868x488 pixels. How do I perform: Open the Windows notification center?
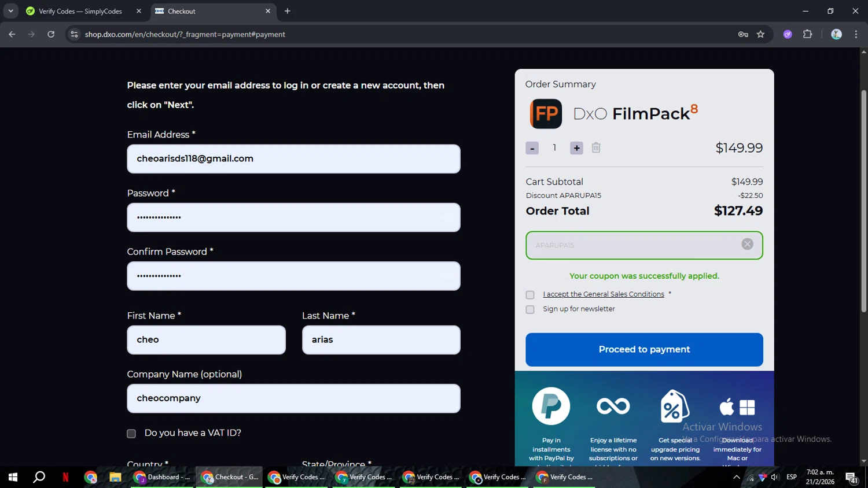click(x=851, y=478)
